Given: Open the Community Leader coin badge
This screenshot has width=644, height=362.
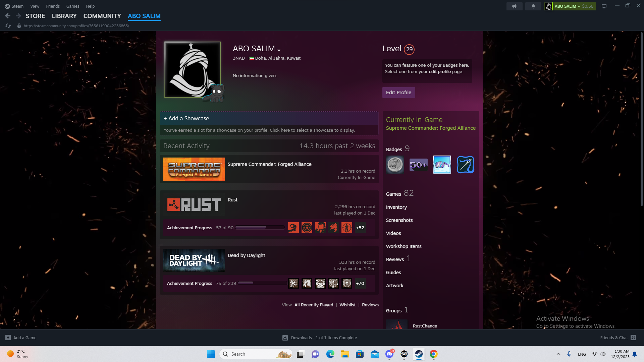Looking at the screenshot, I should [x=395, y=165].
